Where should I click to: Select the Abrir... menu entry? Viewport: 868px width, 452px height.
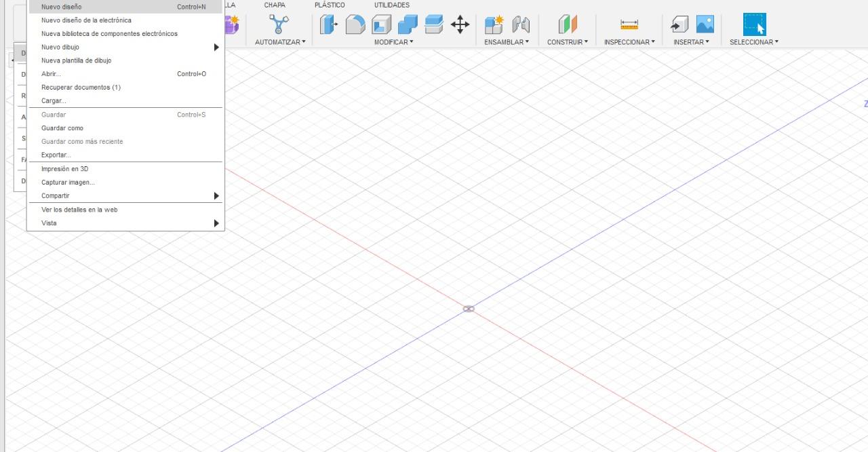[125, 74]
